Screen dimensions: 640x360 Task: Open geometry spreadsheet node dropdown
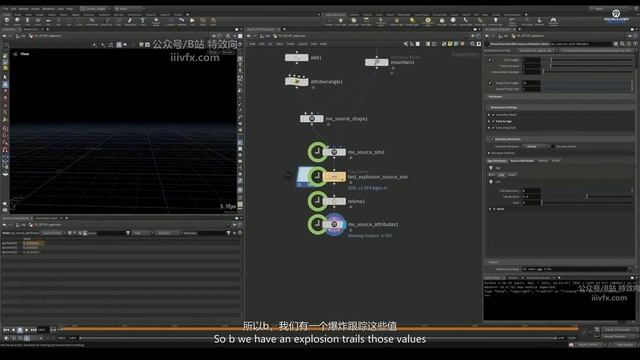click(x=52, y=233)
